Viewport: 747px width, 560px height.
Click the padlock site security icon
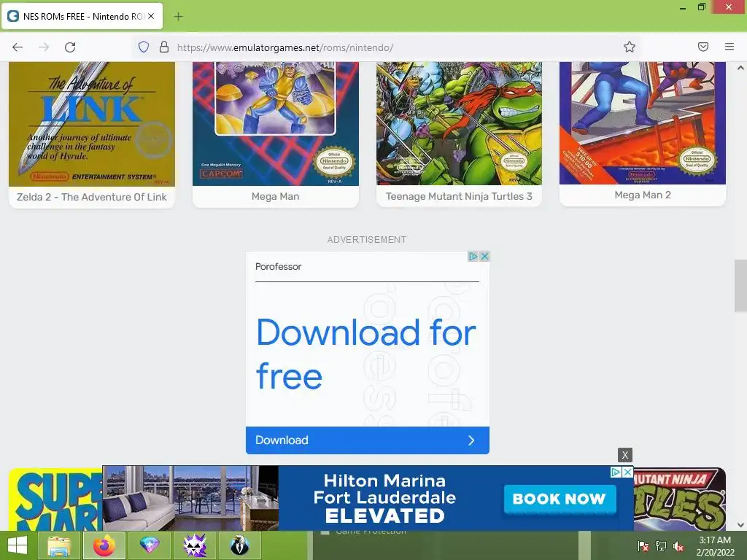click(164, 47)
